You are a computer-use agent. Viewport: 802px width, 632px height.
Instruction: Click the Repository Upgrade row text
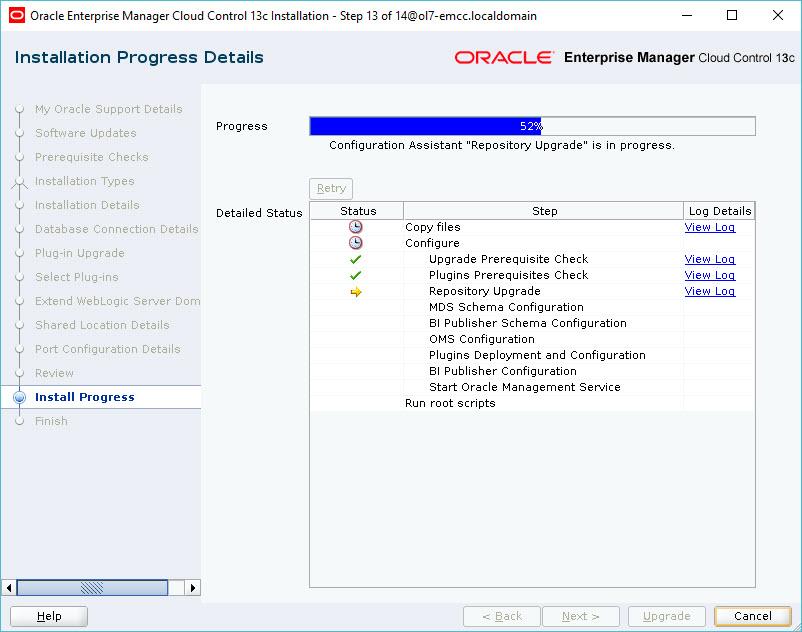484,291
